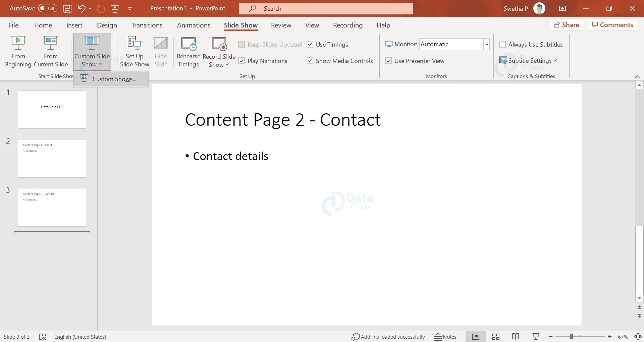Open Ribbon Display Options

pos(562,8)
